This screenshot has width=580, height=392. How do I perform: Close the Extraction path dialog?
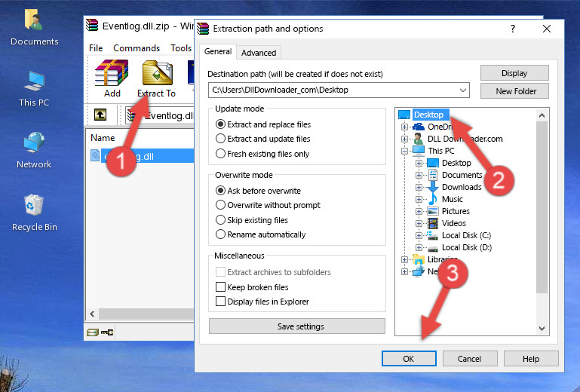(x=547, y=29)
